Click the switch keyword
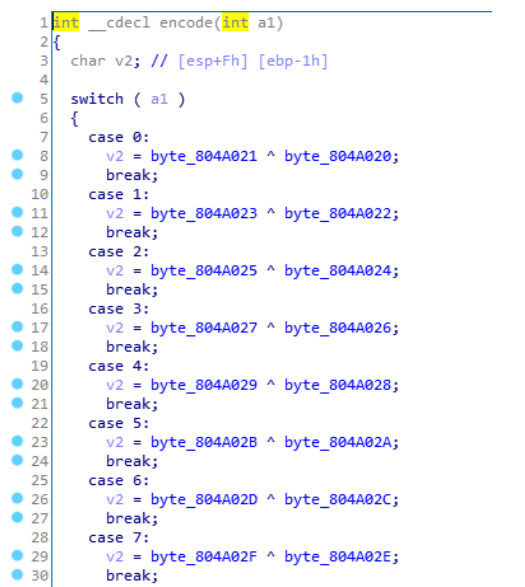The height and width of the screenshot is (587, 525). [x=97, y=99]
